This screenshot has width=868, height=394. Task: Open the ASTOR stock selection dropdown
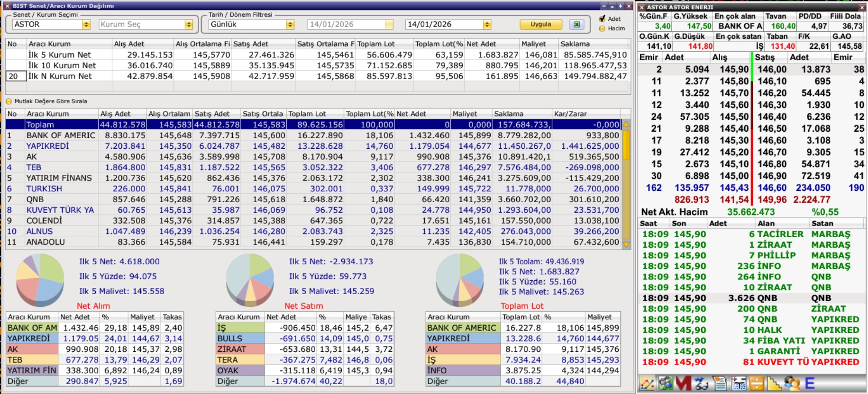86,24
